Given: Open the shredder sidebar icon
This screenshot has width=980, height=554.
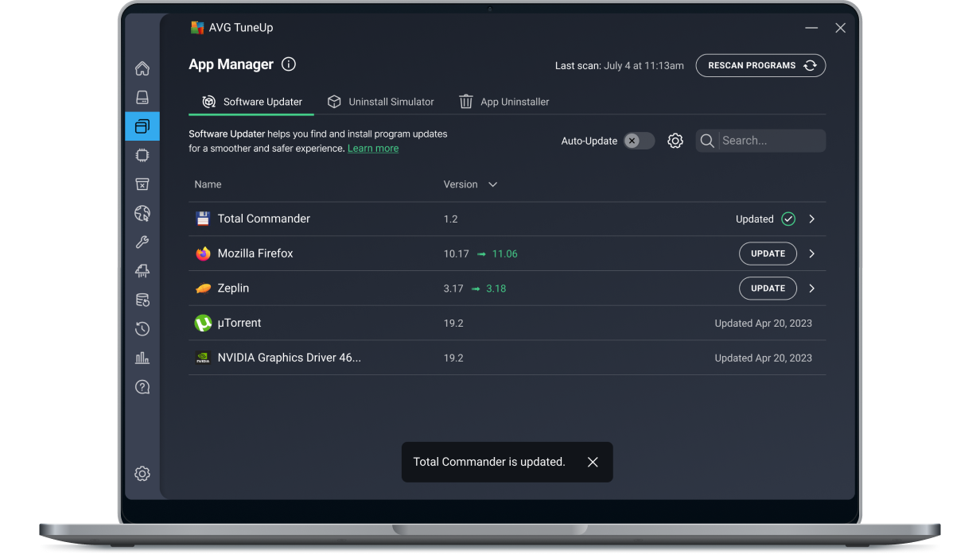Looking at the screenshot, I should 142,271.
